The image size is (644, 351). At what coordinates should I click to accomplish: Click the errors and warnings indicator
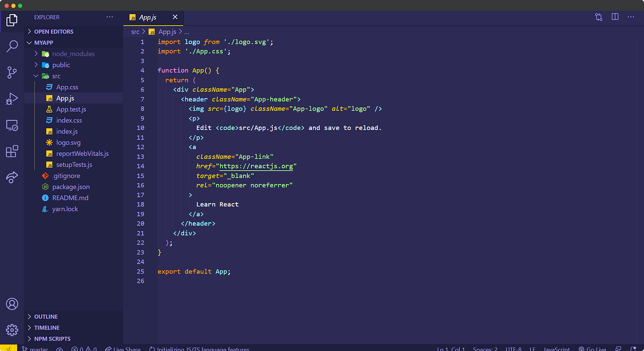coord(85,348)
